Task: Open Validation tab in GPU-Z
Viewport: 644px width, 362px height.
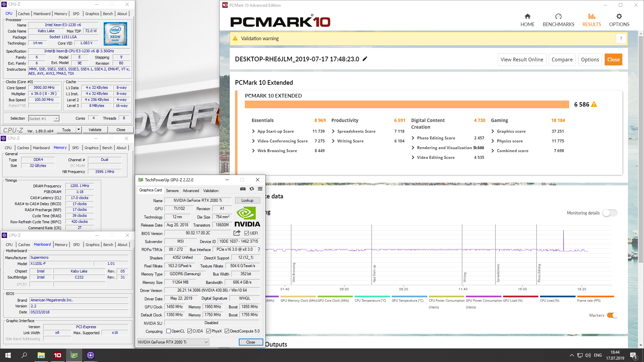Action: pyautogui.click(x=211, y=190)
